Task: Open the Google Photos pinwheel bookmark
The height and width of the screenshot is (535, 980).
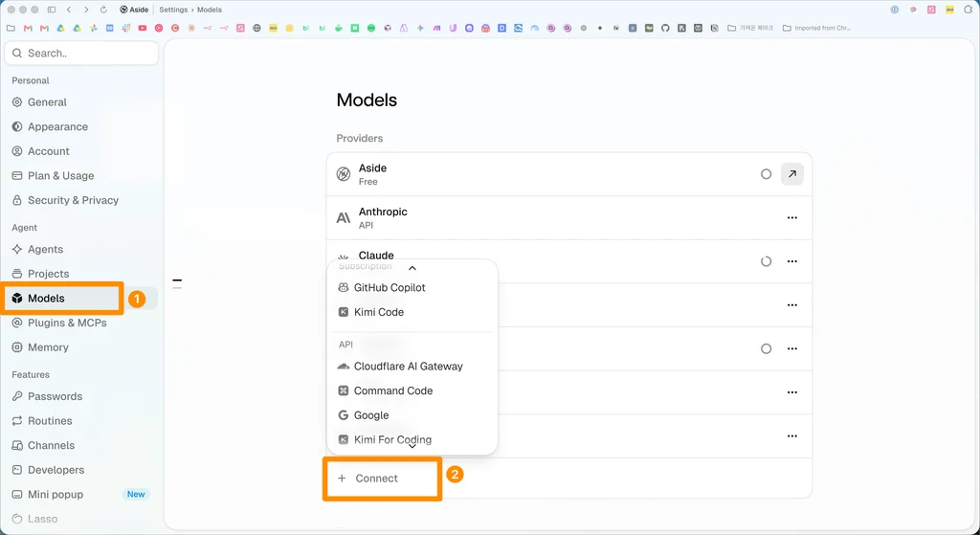Action: click(93, 28)
